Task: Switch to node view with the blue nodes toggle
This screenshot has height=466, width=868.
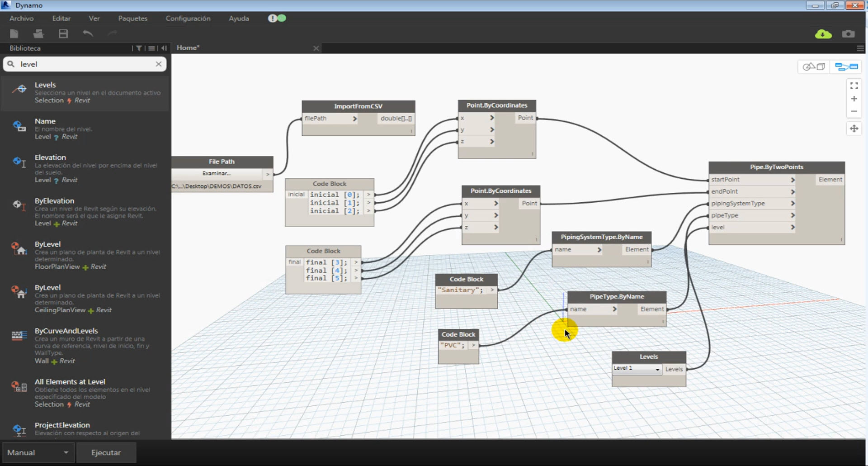Action: (846, 66)
